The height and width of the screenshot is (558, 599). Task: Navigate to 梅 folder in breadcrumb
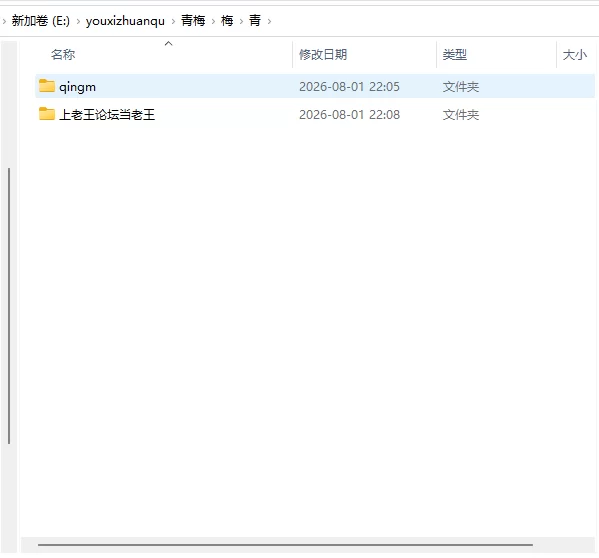(x=227, y=21)
